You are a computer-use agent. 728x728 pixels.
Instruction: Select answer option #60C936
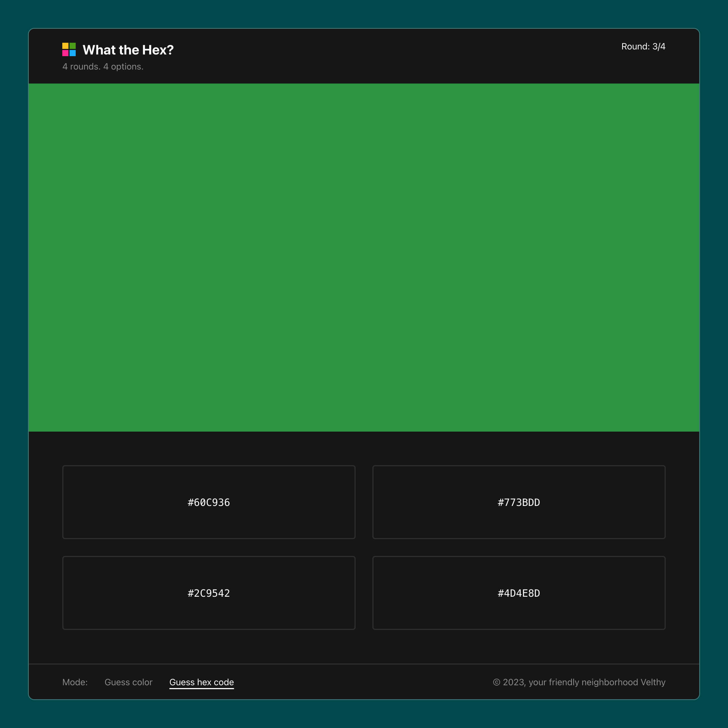[x=208, y=502]
